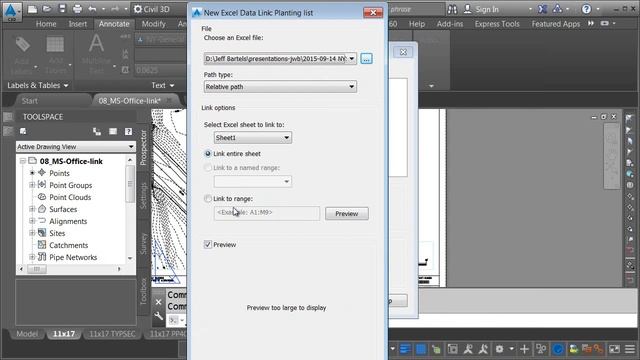Click the browse ellipsis button for Excel file
Viewport: 640px width, 360px height.
[x=366, y=58]
